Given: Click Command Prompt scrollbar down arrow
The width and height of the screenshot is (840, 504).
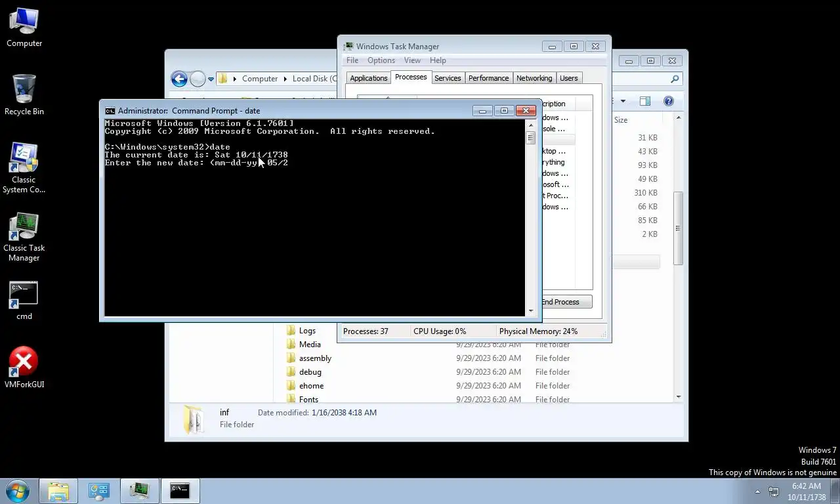Looking at the screenshot, I should coord(530,311).
